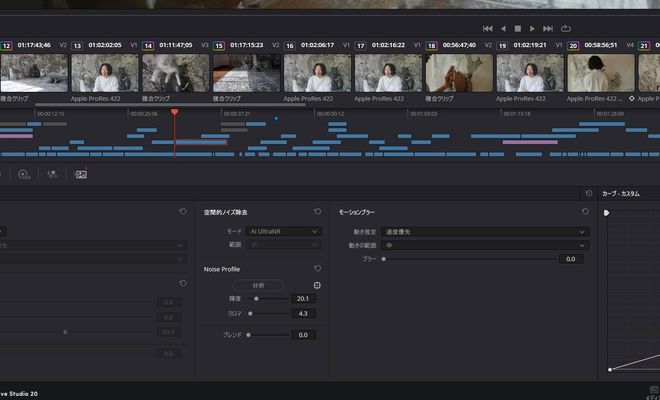Reset the 空間的ノイズ除去 section

tap(317, 212)
